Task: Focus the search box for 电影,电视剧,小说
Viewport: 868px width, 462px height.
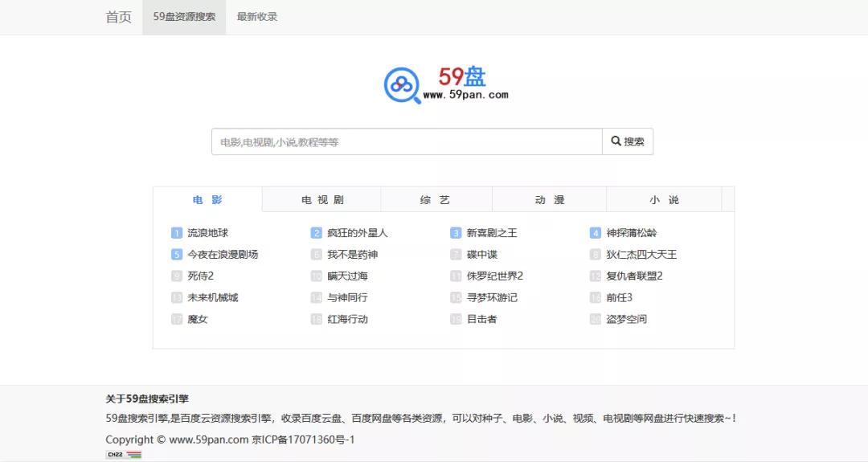Action: (x=407, y=141)
